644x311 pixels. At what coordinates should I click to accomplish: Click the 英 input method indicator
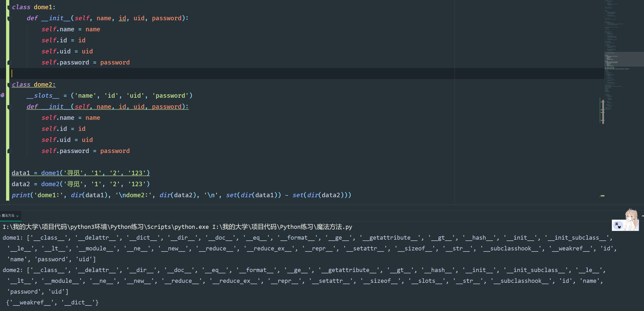coord(617,224)
